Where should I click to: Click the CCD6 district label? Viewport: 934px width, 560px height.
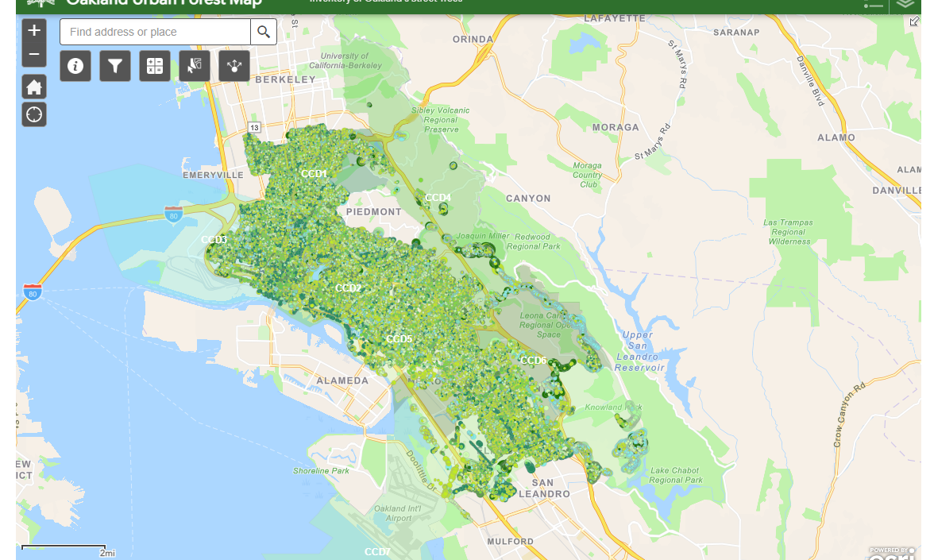click(x=533, y=360)
